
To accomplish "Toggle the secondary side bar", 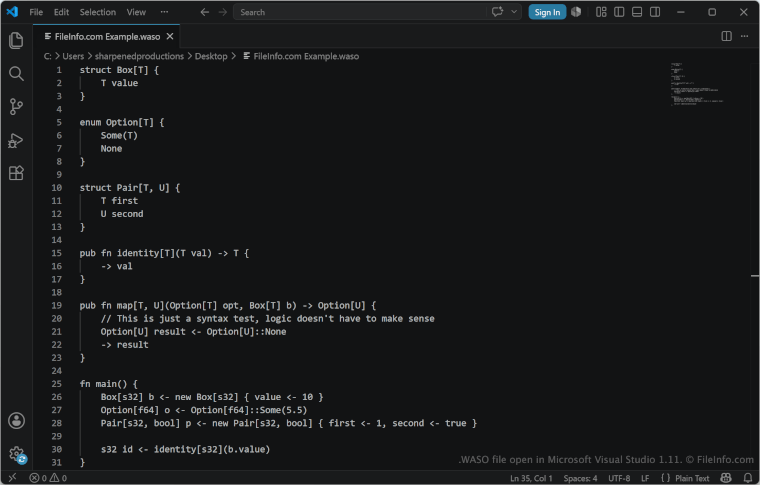I will (x=655, y=12).
